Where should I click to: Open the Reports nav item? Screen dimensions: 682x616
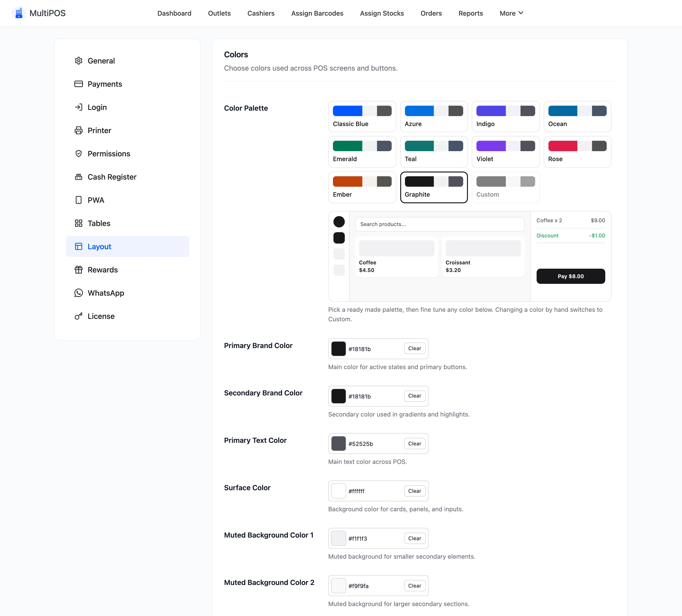471,13
